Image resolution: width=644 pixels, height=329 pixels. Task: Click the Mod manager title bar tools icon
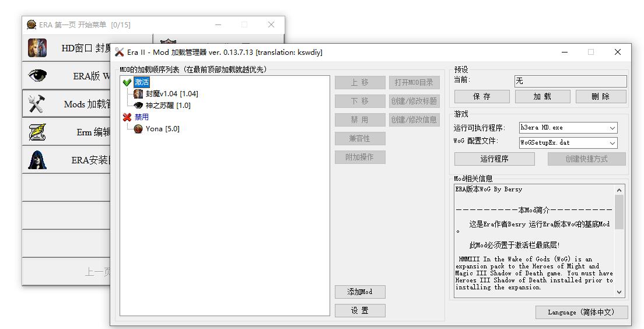point(120,52)
